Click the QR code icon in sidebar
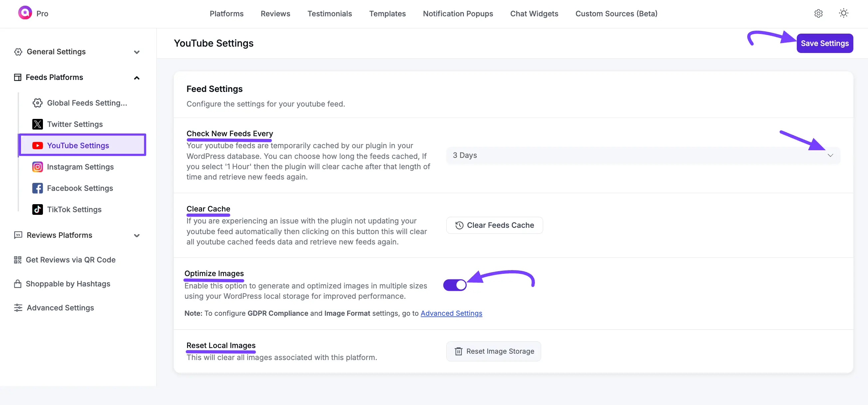The width and height of the screenshot is (868, 405). pos(18,260)
